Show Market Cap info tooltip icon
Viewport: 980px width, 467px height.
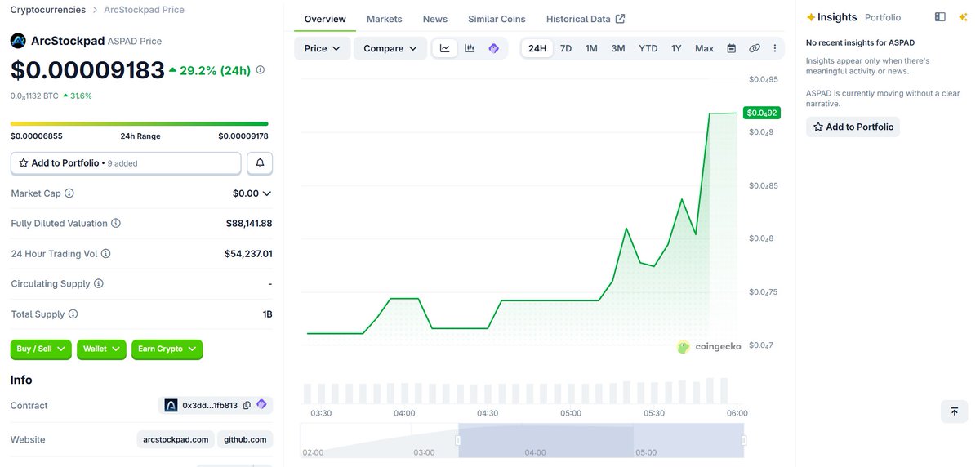(69, 193)
